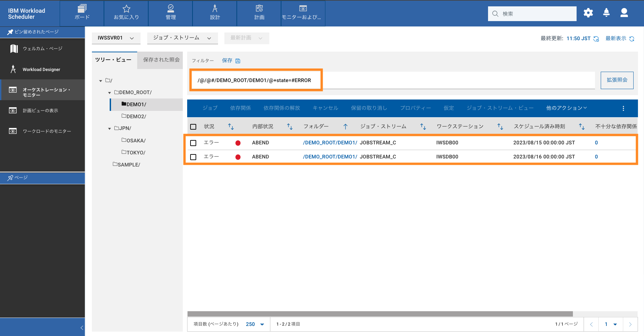The image size is (644, 336).
Task: Open the ジョブ・ストリーム object type dropdown
Action: [x=182, y=38]
